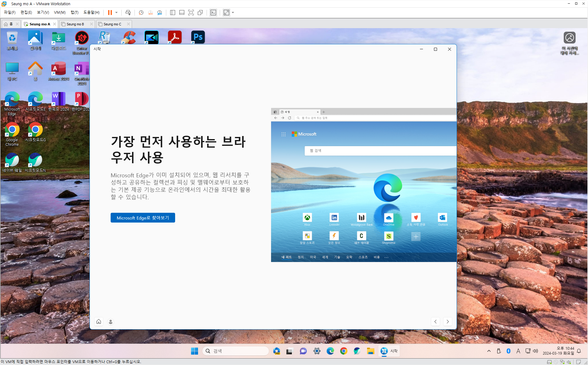Click the Windows taskbar search box
Image resolution: width=588 pixels, height=365 pixels.
pos(235,351)
